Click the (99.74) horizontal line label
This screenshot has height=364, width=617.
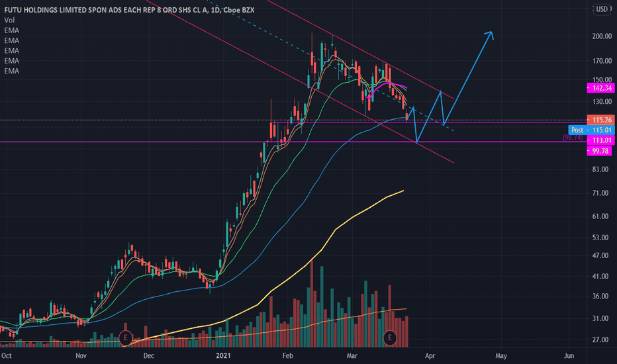point(573,138)
